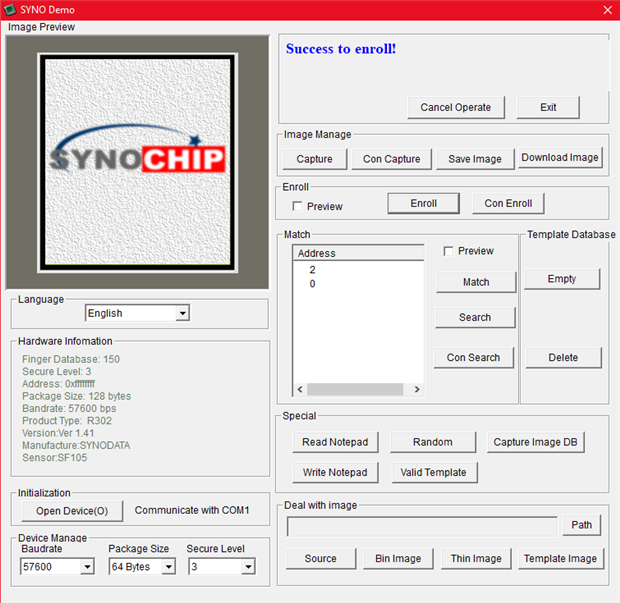Open the Secure Level dropdown arrow
Image resolution: width=620 pixels, height=603 pixels.
[x=248, y=567]
